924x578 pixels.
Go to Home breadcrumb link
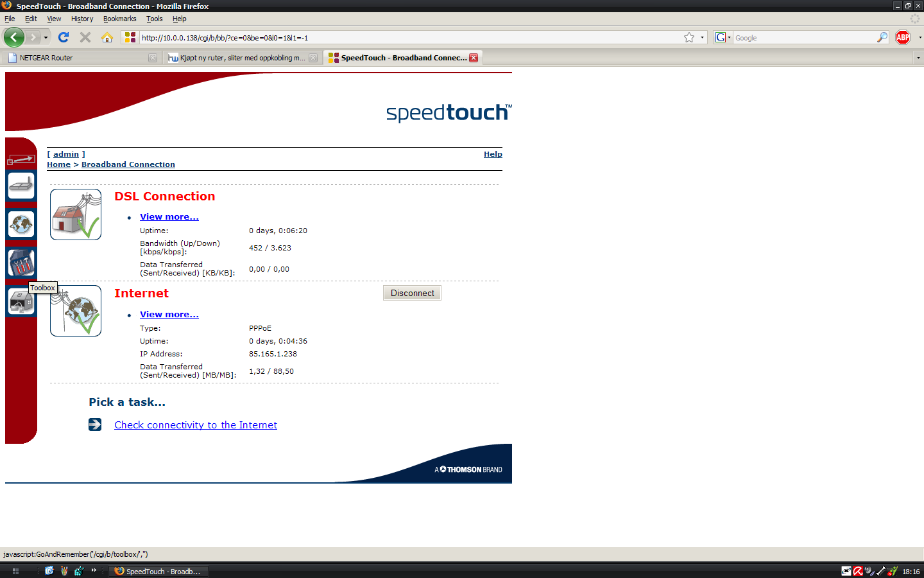58,164
